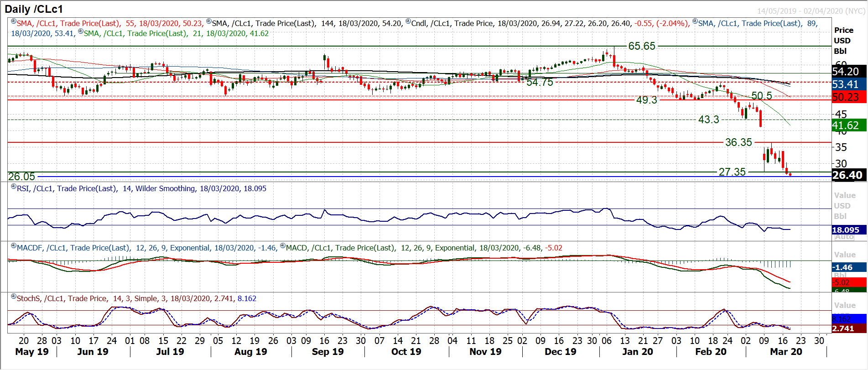This screenshot has height=370, width=868.
Task: Select the MACDF 12, 26, 9 Exponential legend
Action: 146,248
